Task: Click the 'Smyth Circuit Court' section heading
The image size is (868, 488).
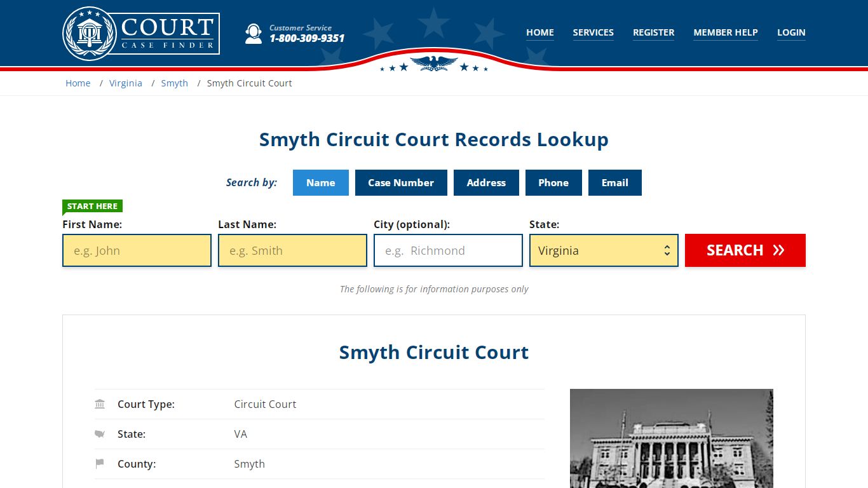Action: pos(434,352)
